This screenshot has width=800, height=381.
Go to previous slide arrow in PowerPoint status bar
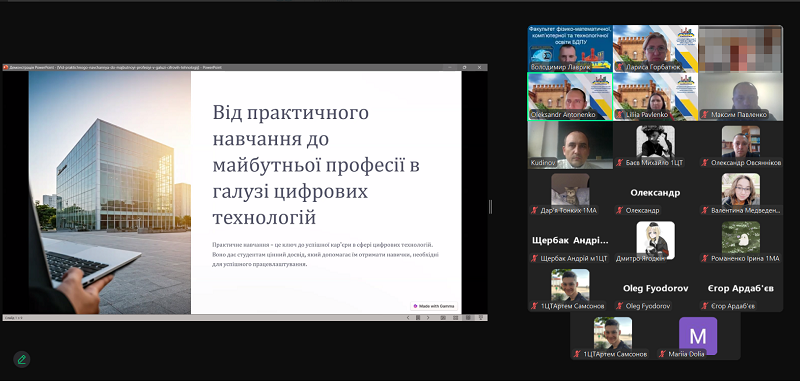click(408, 318)
